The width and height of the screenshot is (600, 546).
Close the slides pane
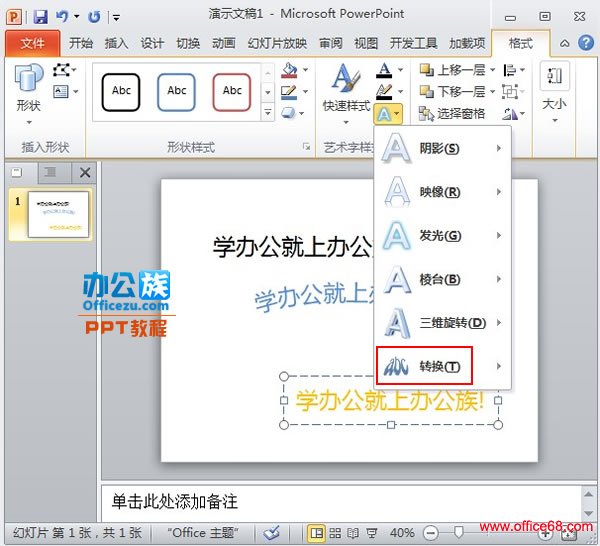tap(85, 173)
